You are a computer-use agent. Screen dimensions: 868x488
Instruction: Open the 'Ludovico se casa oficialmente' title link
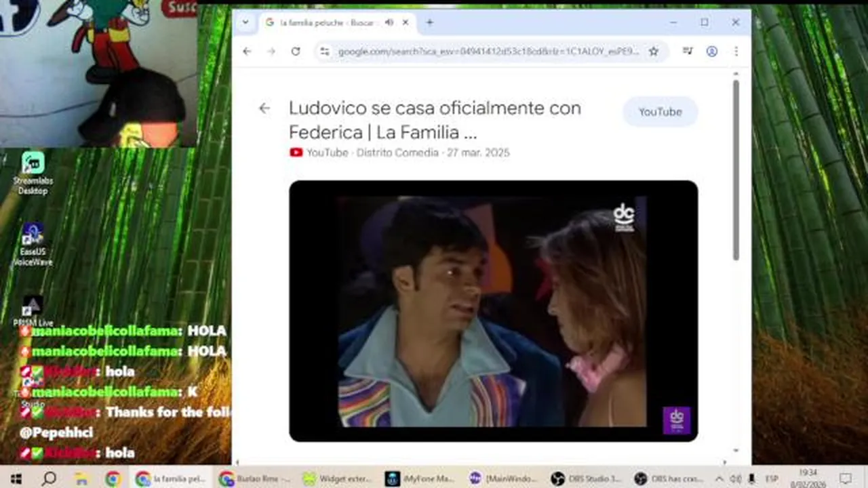click(x=435, y=119)
